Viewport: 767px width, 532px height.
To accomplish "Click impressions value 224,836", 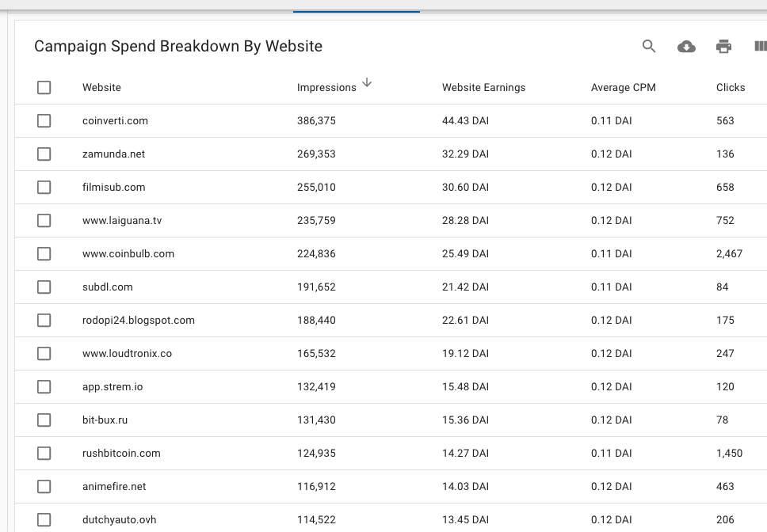I will click(316, 253).
